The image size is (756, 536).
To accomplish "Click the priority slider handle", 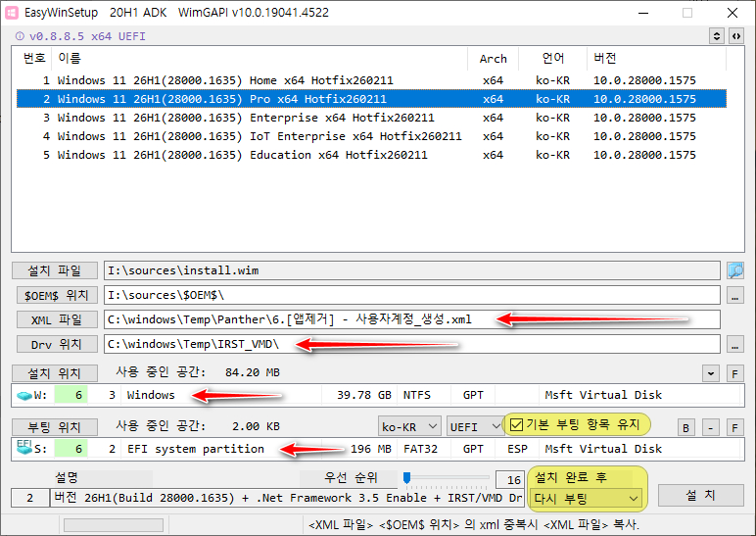I will (x=407, y=477).
